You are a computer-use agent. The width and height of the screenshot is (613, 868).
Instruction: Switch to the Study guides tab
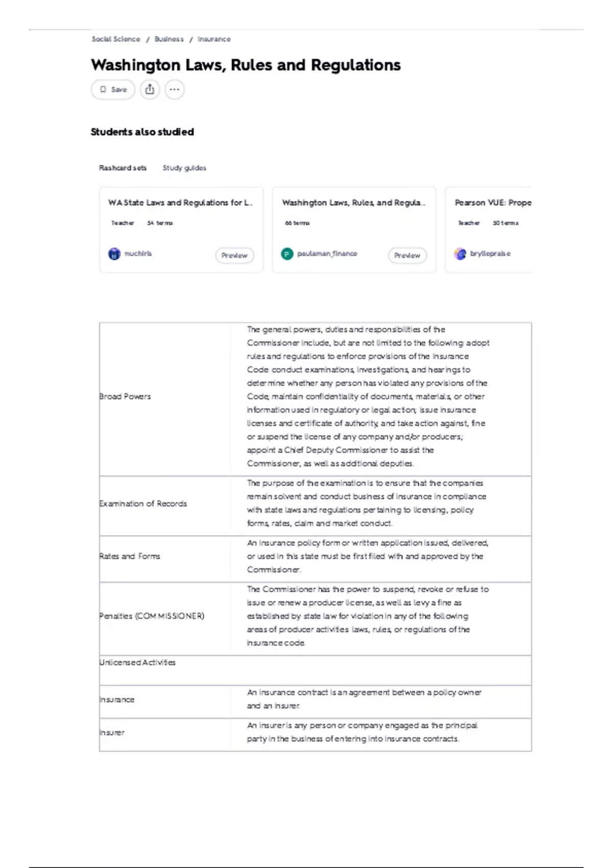pos(184,167)
